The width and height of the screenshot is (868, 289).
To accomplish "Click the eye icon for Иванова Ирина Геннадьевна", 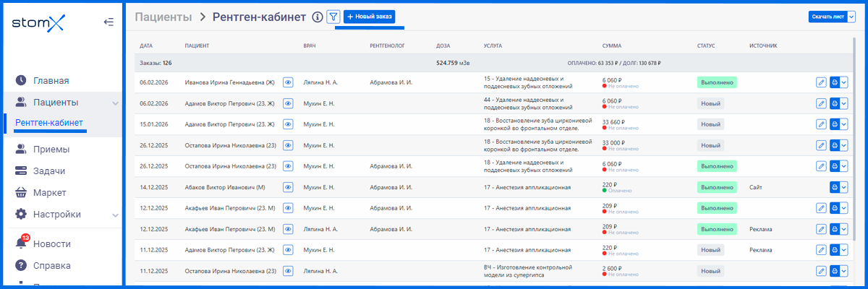I will point(288,83).
